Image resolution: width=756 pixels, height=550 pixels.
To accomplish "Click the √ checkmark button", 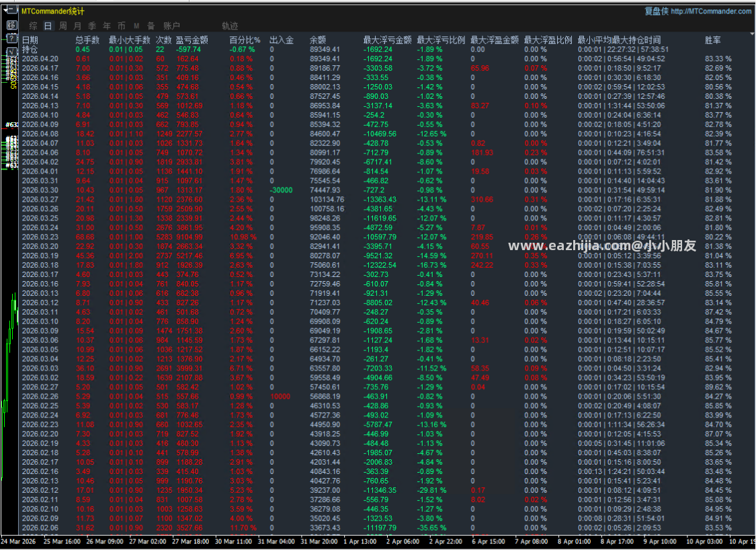I will (12, 51).
